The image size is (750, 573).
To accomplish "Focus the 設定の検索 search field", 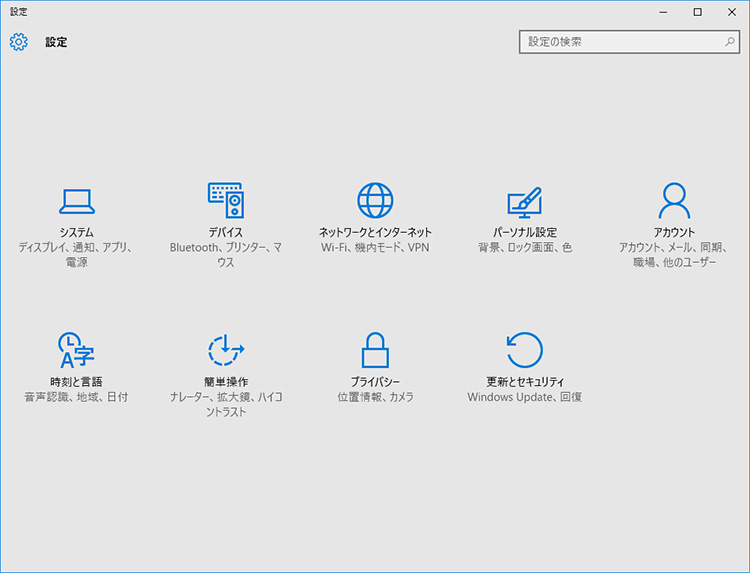I will pyautogui.click(x=620, y=42).
